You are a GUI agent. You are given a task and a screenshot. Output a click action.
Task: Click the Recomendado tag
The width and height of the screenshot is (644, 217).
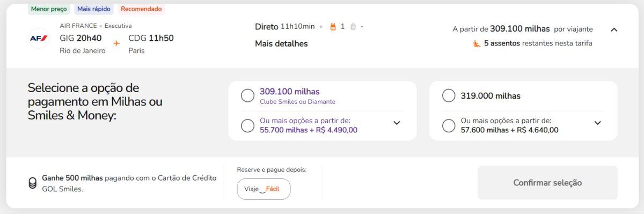[141, 9]
